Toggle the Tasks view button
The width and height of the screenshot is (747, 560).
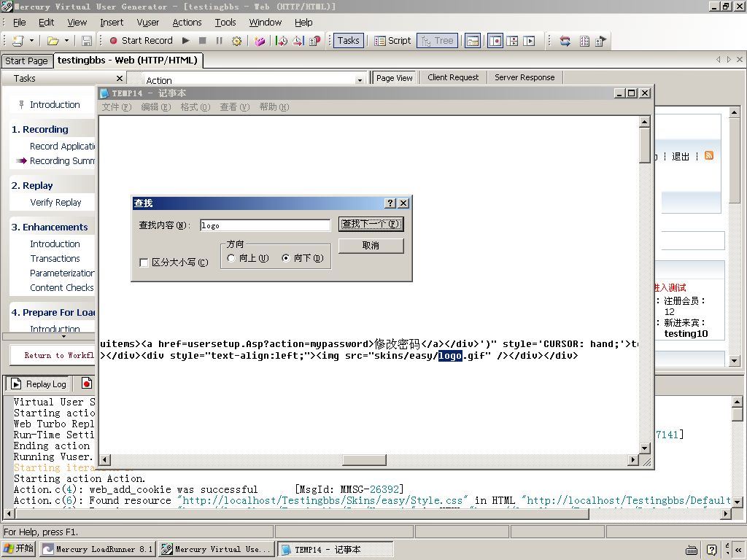click(349, 41)
